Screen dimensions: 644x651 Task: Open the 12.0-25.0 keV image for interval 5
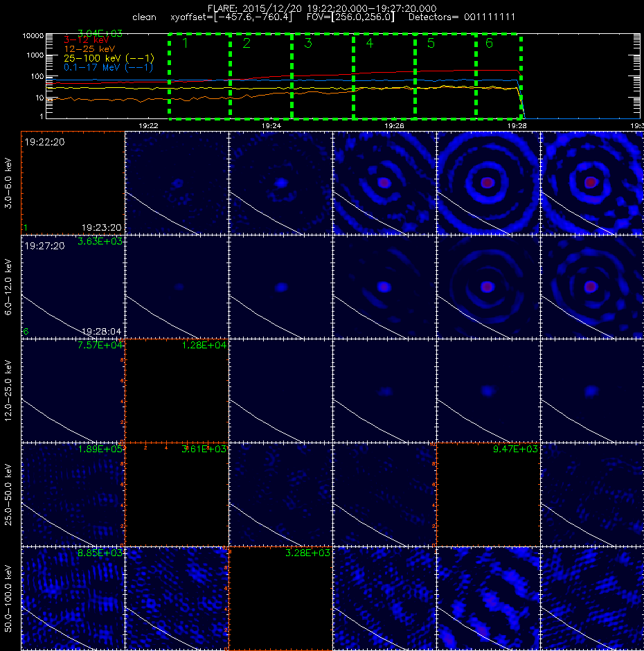(x=488, y=391)
